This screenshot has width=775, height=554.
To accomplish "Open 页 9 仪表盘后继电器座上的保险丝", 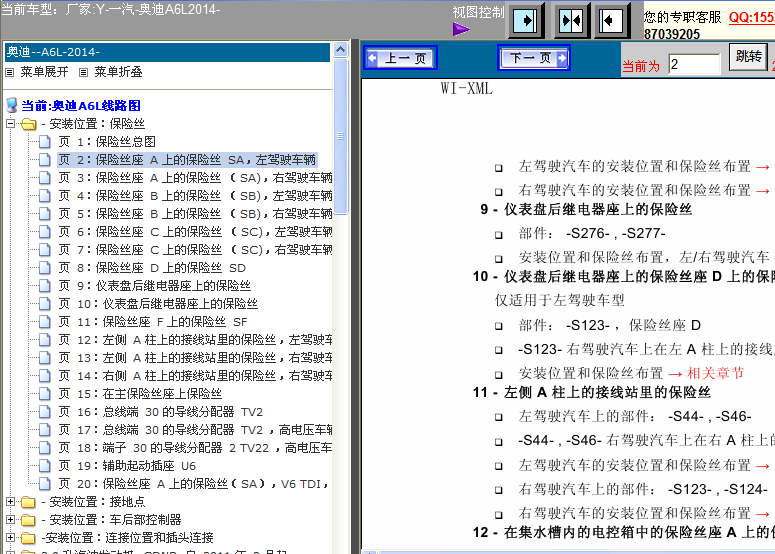I will 154,286.
